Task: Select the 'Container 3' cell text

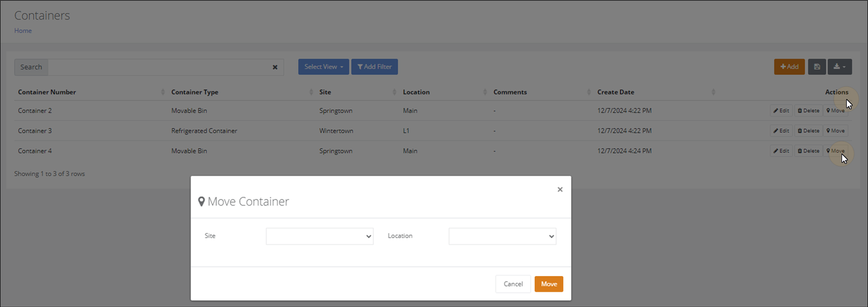Action: click(35, 131)
